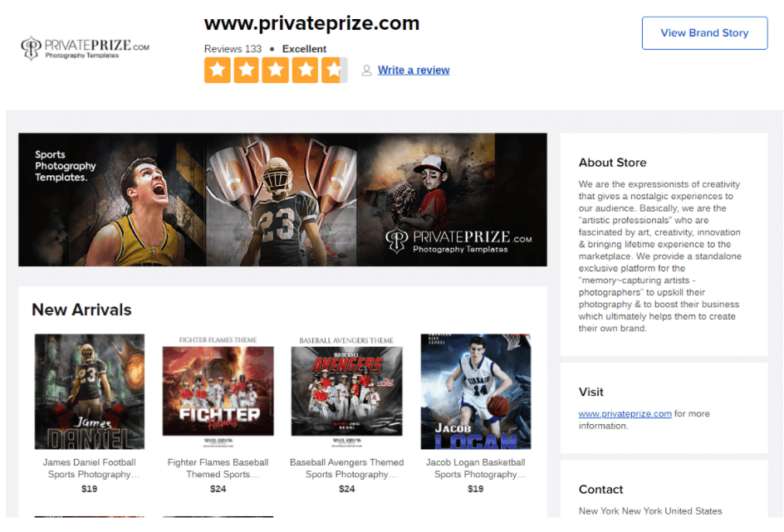Click the first orange rating star
This screenshot has width=784, height=532.
pos(218,70)
